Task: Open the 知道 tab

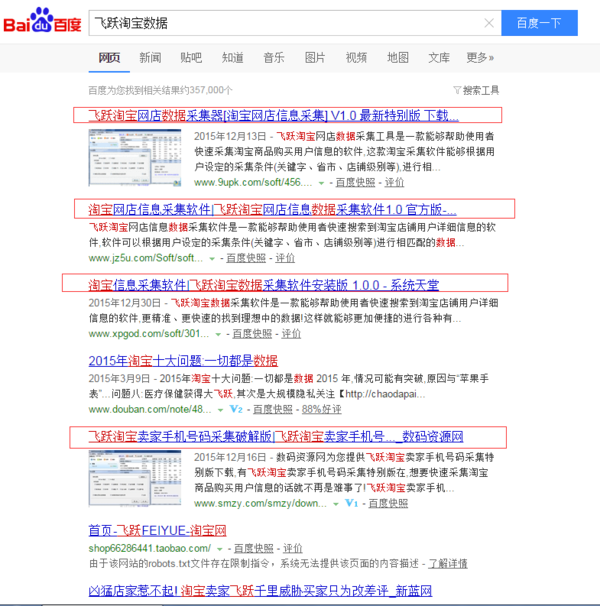Action: [x=233, y=58]
